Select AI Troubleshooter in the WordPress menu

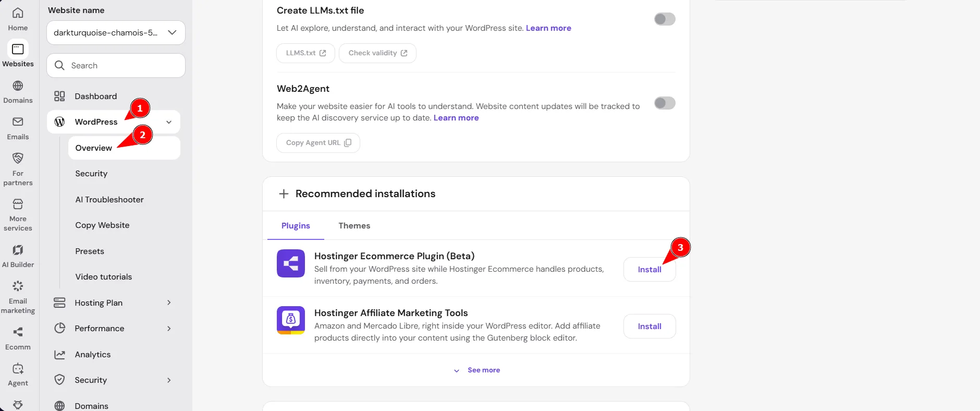(x=109, y=200)
